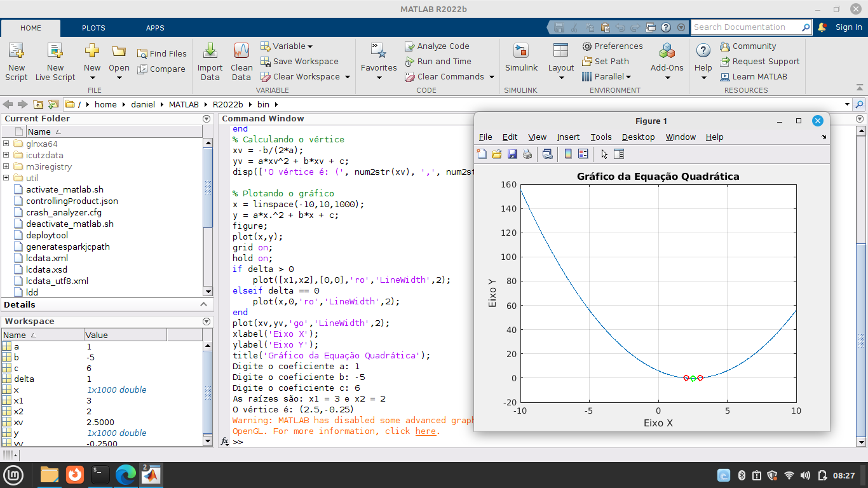The width and height of the screenshot is (868, 488).
Task: Click Sign In
Action: click(x=849, y=27)
